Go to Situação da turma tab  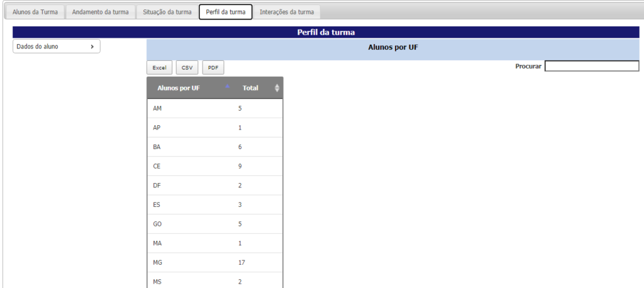pos(167,12)
